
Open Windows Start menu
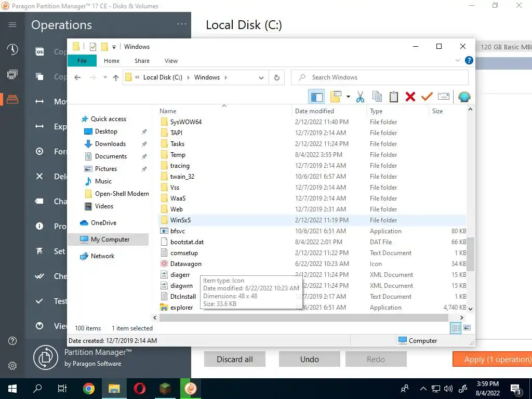click(x=12, y=389)
